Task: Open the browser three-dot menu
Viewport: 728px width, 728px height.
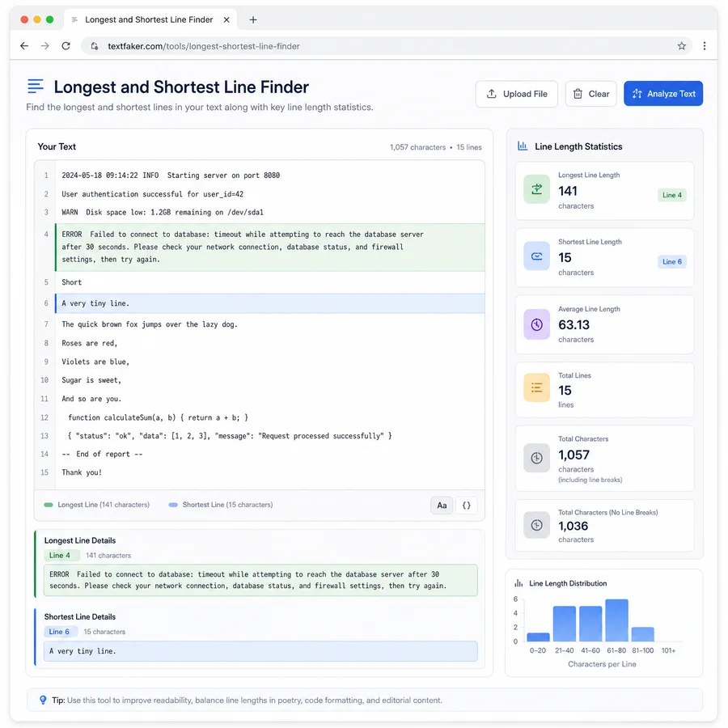Action: 705,46
